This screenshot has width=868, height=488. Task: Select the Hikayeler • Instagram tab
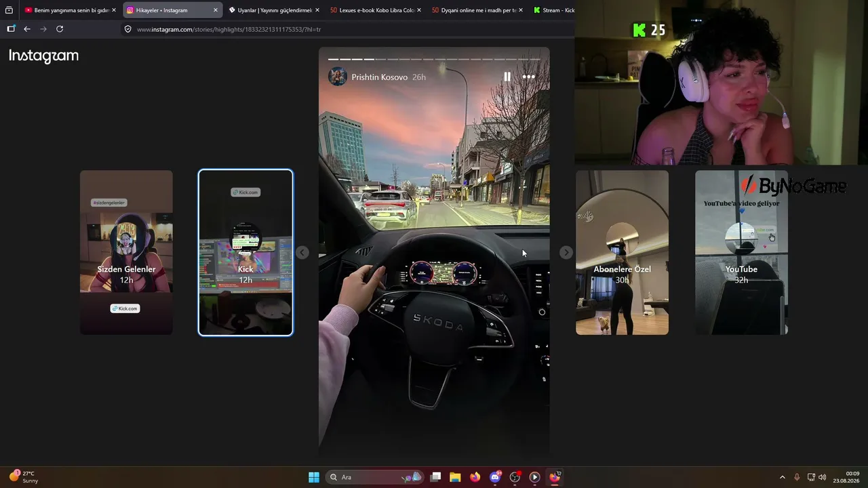pyautogui.click(x=172, y=10)
